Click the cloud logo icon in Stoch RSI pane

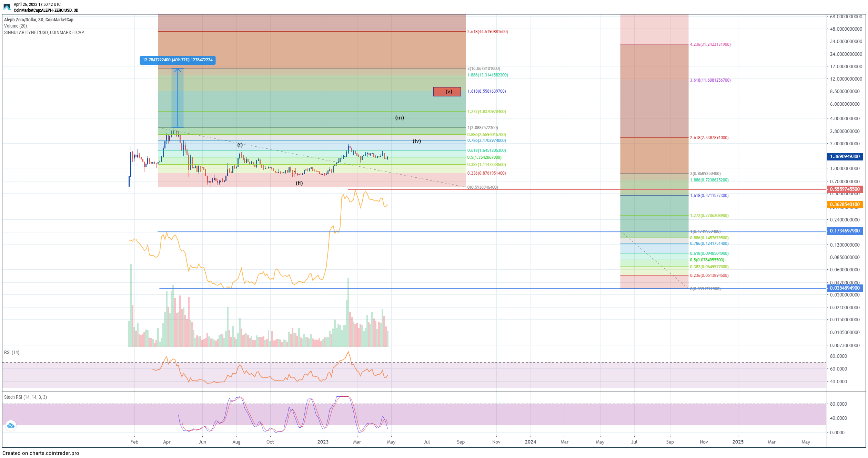coord(11,426)
